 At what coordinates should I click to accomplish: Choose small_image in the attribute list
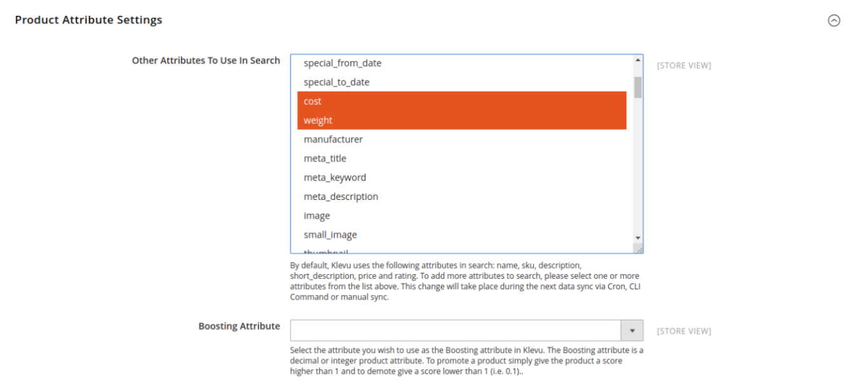pos(462,235)
